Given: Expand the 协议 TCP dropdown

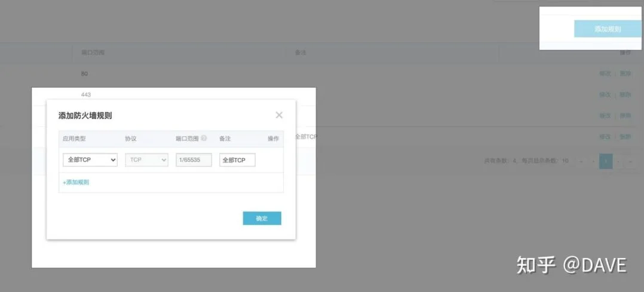Looking at the screenshot, I should [146, 160].
